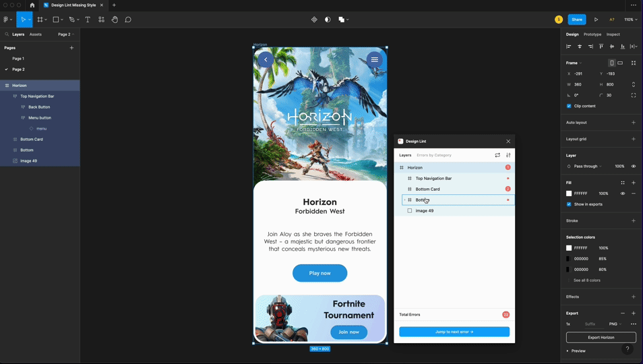Select the Move tool

pyautogui.click(x=23, y=20)
